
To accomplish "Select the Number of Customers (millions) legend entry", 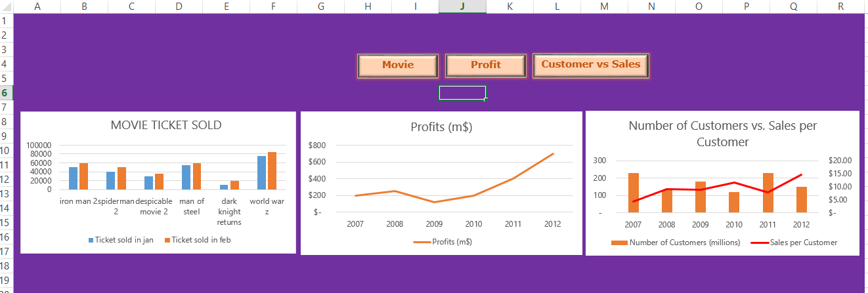I will click(x=676, y=243).
